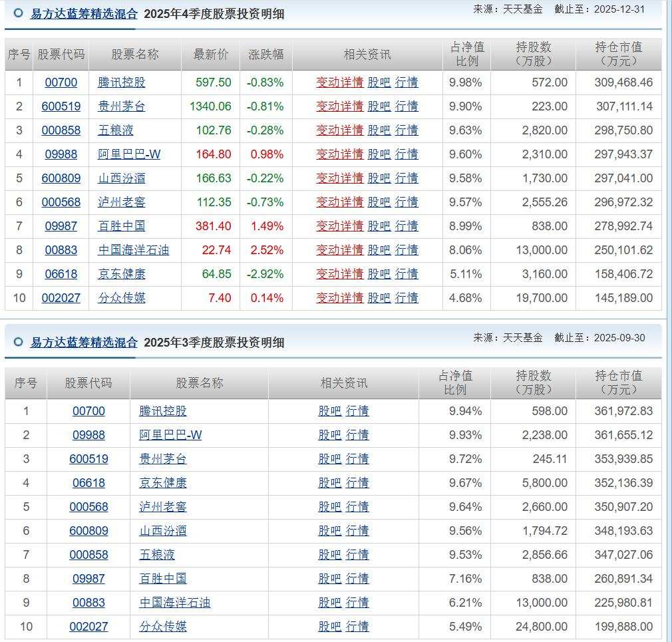Check 行情 for 阿里巴巴-W in Q4 table
This screenshot has height=642, width=672.
pos(407,154)
